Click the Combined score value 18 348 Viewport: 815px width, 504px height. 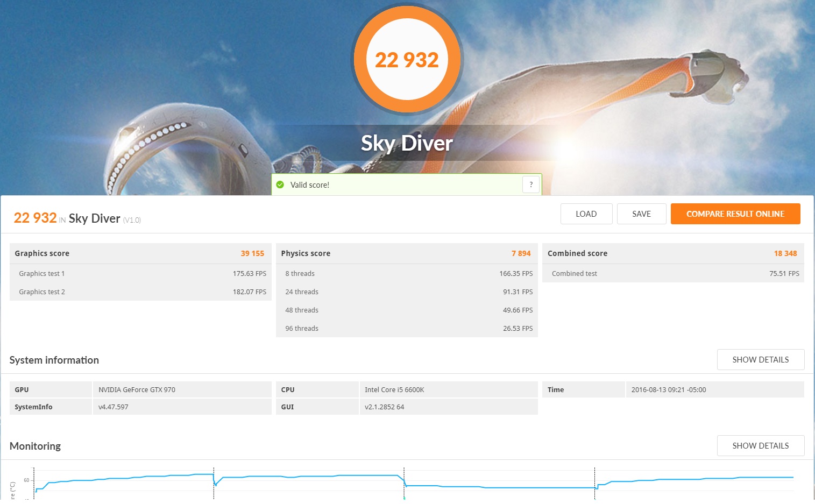785,253
